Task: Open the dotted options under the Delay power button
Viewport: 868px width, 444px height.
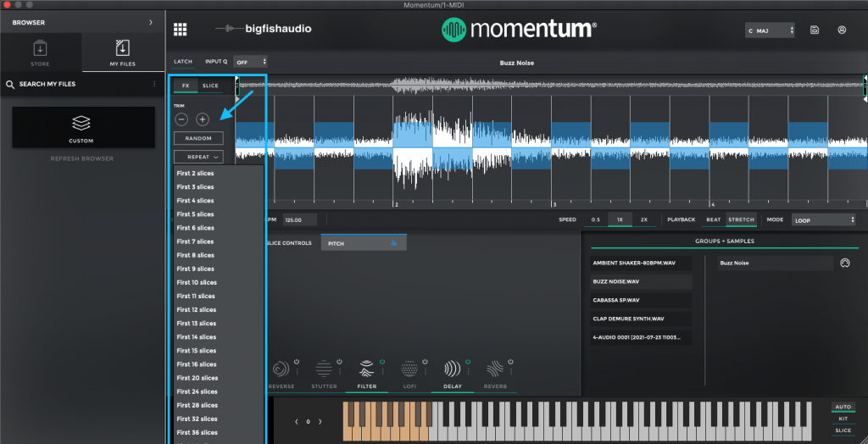Action: click(468, 371)
